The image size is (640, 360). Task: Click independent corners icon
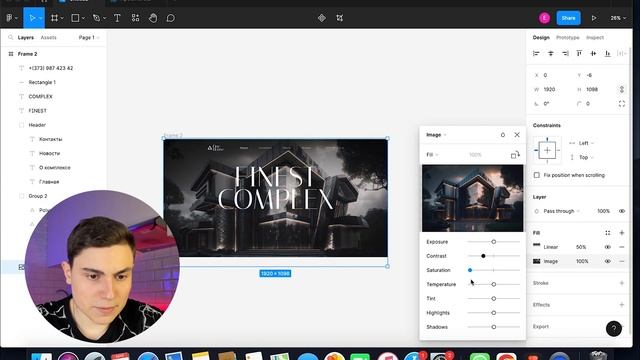pyautogui.click(x=622, y=104)
